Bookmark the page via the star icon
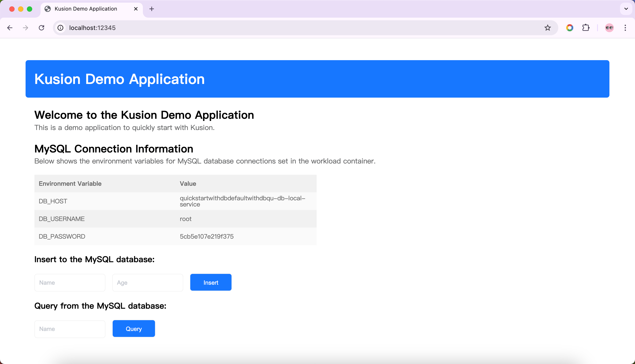The height and width of the screenshot is (364, 635). (547, 28)
